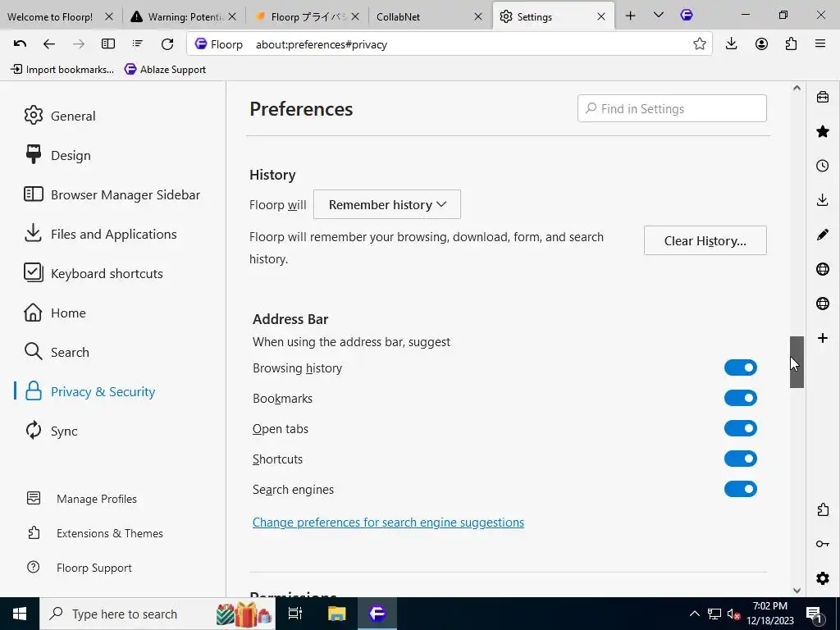Viewport: 840px width, 630px height.
Task: Toggle Search engines suggestion switch
Action: tap(741, 489)
